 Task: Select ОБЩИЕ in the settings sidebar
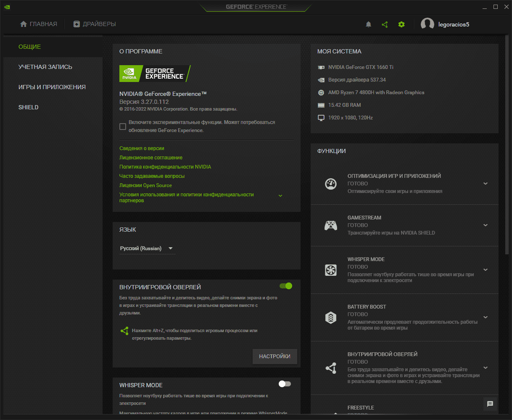click(x=53, y=47)
